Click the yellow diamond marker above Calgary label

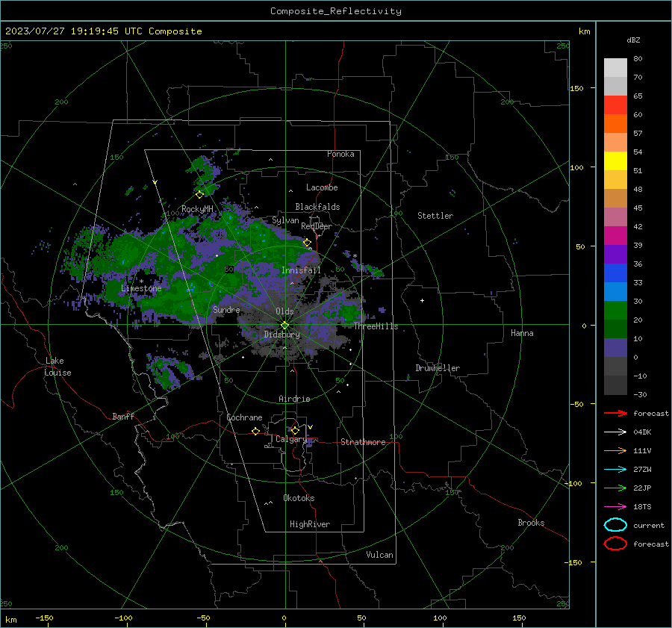pos(295,430)
